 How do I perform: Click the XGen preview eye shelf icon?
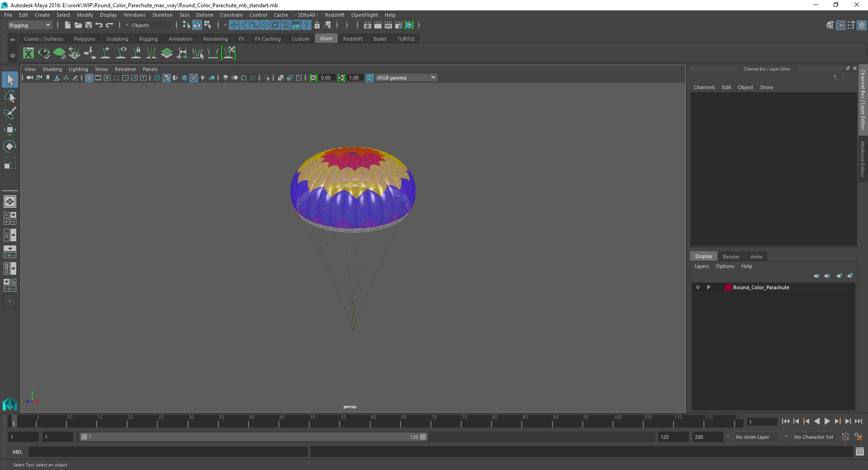(x=44, y=53)
